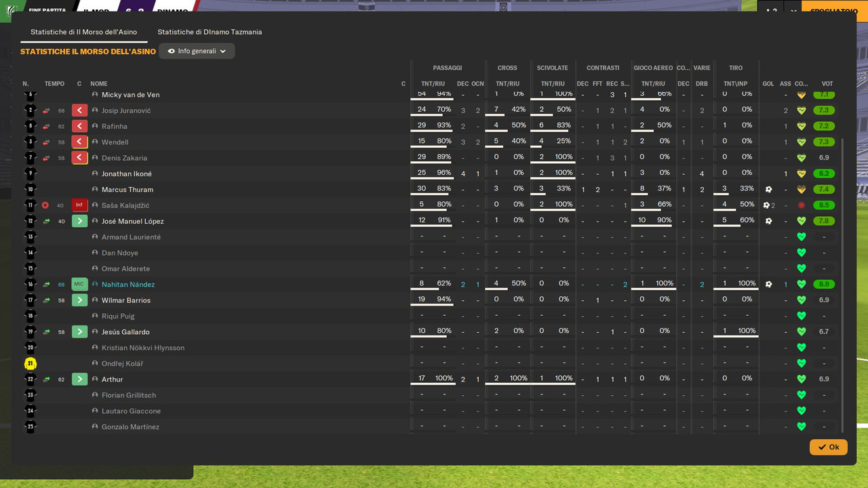Viewport: 868px width, 488px height.
Task: Click the dropdown arrow in top bar
Action: coord(793,11)
